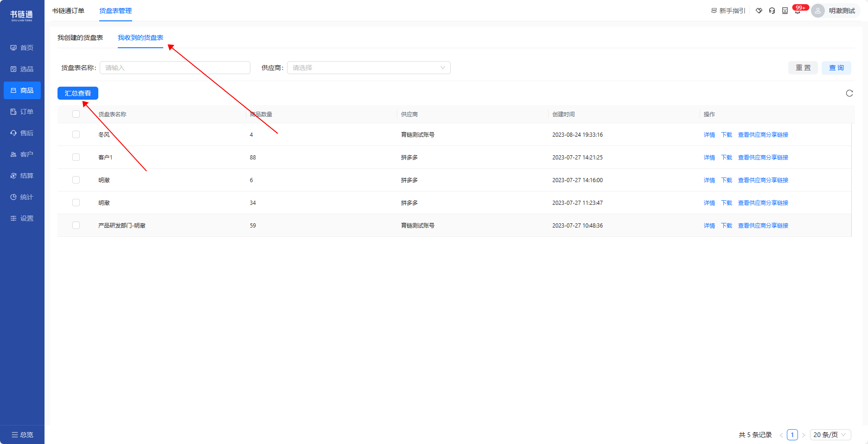Go to the next page arrow
This screenshot has width=868, height=444.
point(804,435)
